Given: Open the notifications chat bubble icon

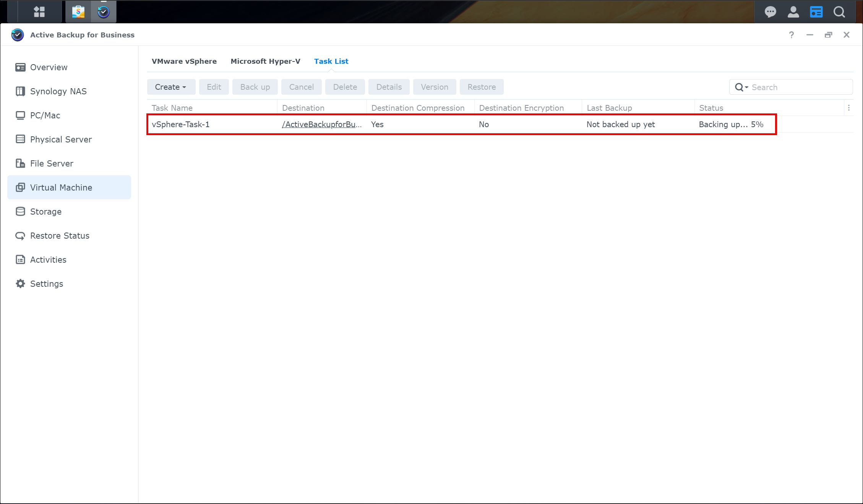Looking at the screenshot, I should (770, 12).
